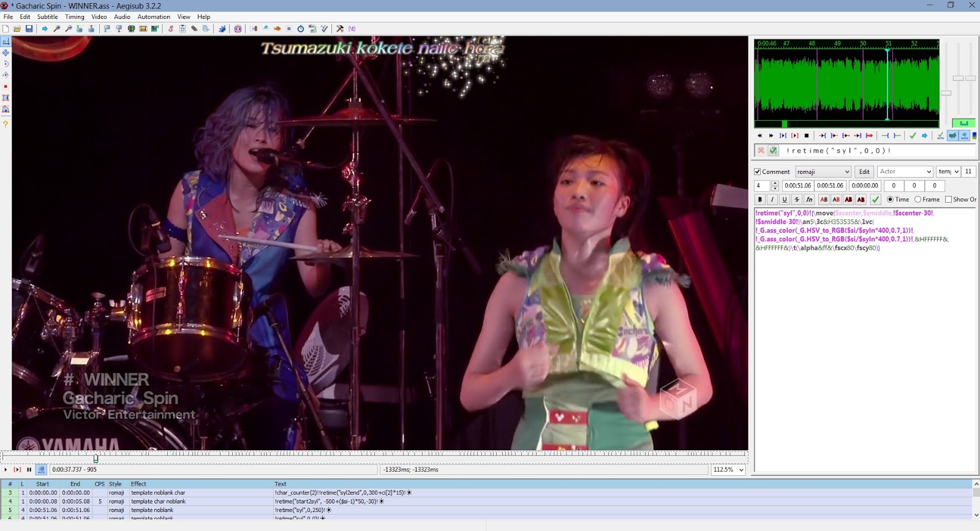Open the File menu

(x=8, y=17)
